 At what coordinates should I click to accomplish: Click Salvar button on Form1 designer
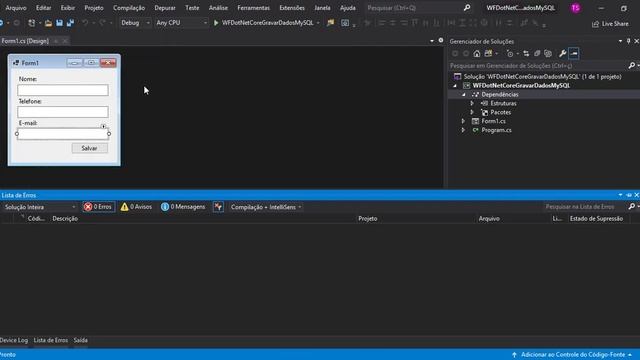89,148
